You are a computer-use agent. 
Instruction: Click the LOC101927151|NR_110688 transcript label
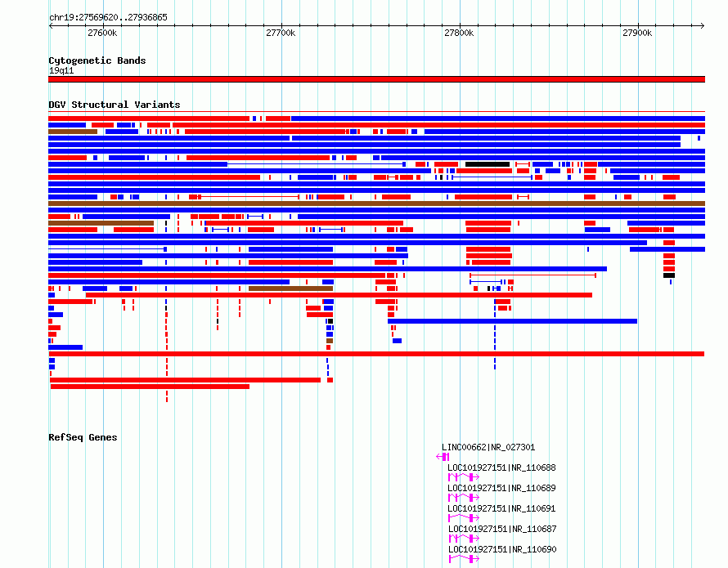[501, 467]
